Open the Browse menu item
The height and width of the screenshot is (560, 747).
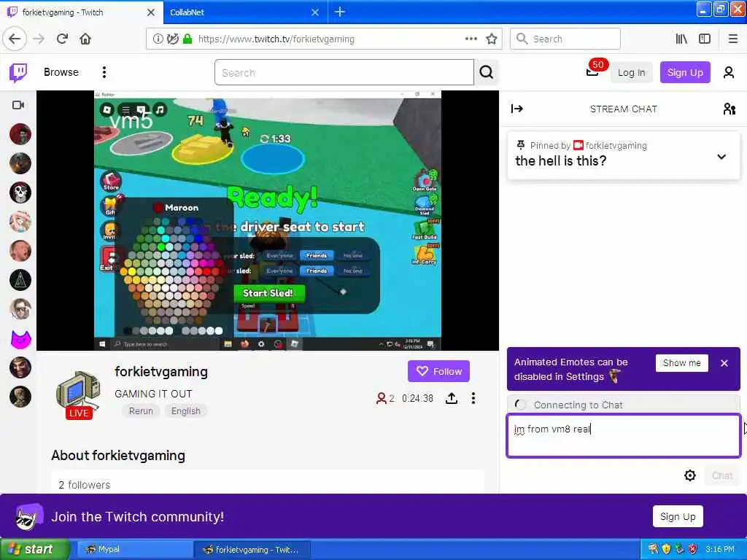click(x=61, y=72)
